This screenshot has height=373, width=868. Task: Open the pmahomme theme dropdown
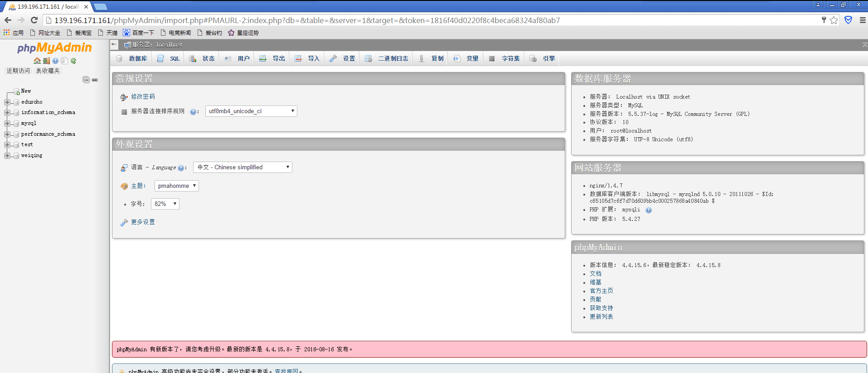[x=177, y=186]
